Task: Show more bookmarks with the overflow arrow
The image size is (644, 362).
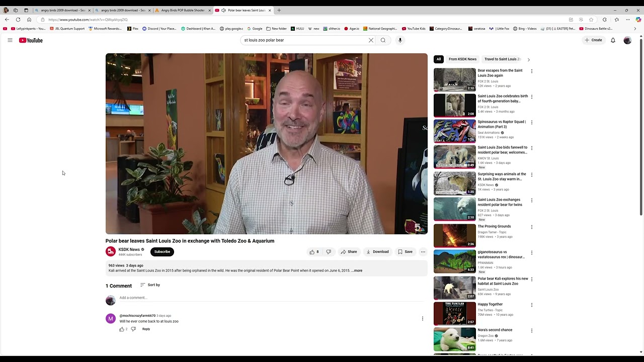Action: [635, 29]
